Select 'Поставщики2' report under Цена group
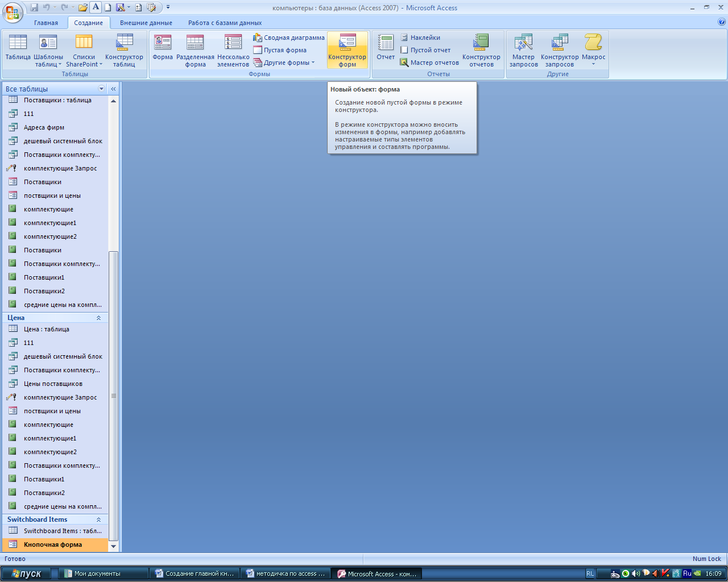 (x=55, y=493)
